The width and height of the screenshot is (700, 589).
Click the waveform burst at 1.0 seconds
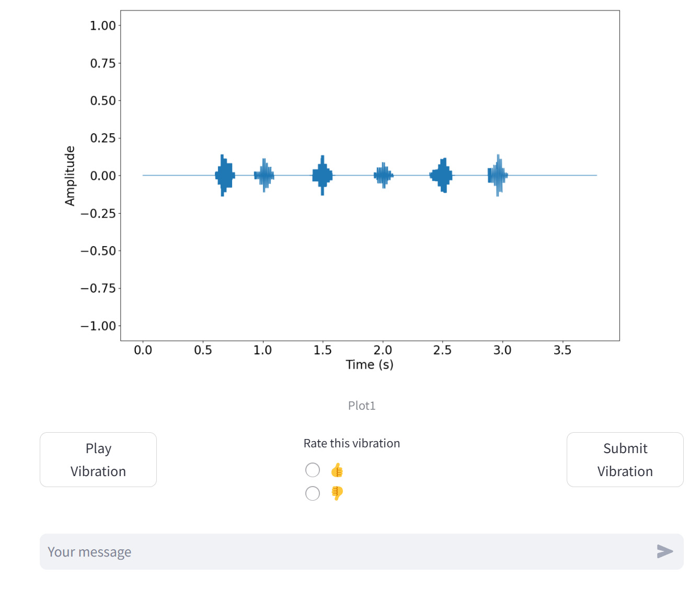pyautogui.click(x=264, y=176)
